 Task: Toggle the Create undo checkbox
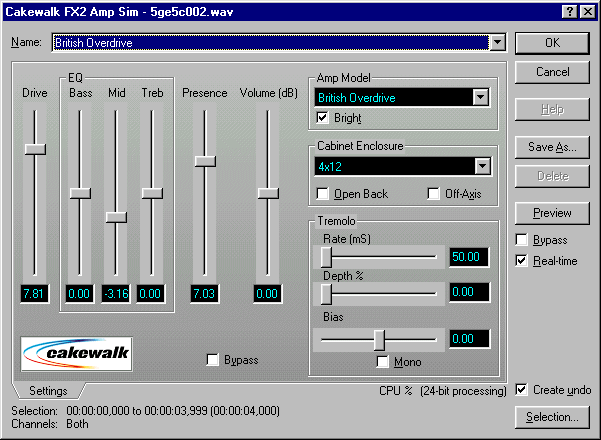521,389
